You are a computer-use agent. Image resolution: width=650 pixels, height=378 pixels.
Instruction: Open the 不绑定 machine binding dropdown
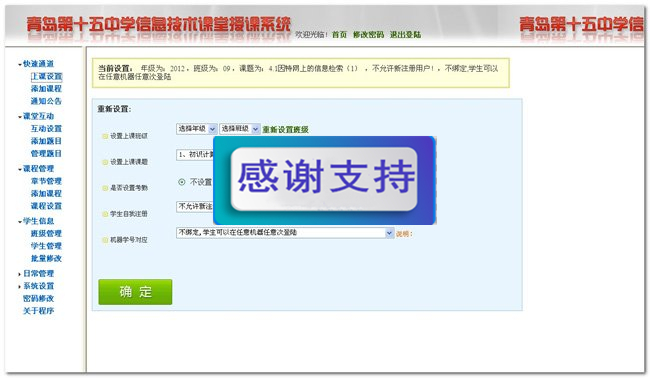tap(285, 233)
